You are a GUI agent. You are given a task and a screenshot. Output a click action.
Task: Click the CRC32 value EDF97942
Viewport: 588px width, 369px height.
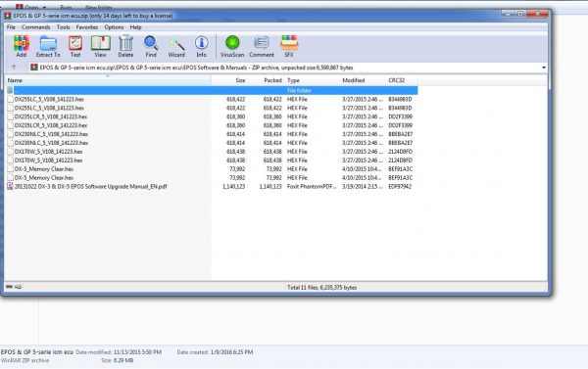point(400,186)
